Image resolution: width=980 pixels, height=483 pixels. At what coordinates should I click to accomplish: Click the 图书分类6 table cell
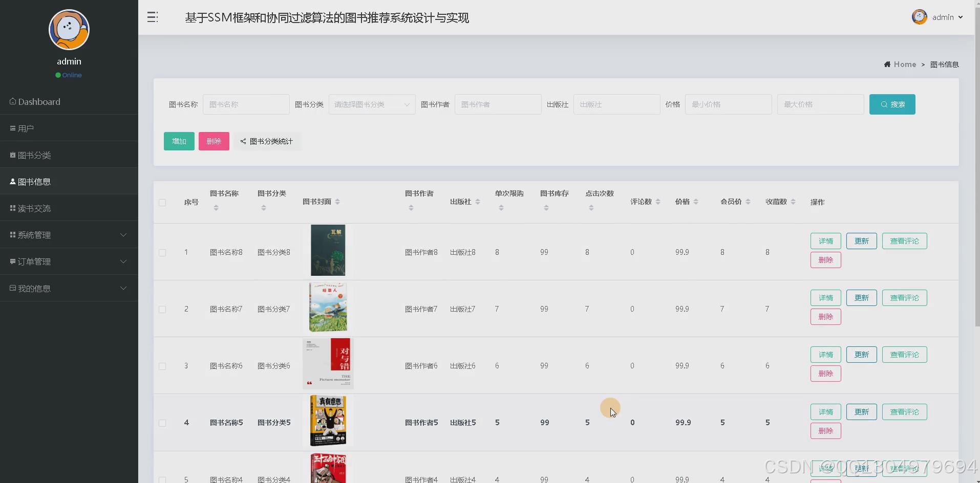(274, 366)
